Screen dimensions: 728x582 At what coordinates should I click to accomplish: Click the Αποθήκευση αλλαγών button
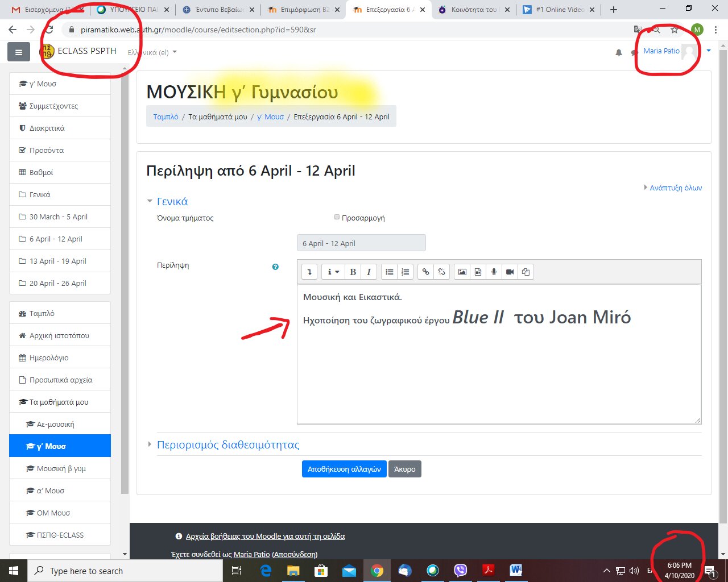(344, 469)
